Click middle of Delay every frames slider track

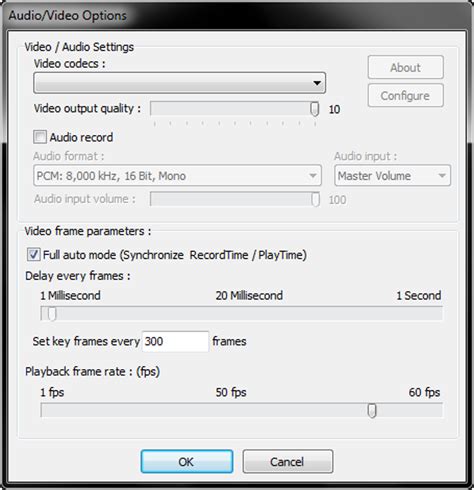point(241,313)
